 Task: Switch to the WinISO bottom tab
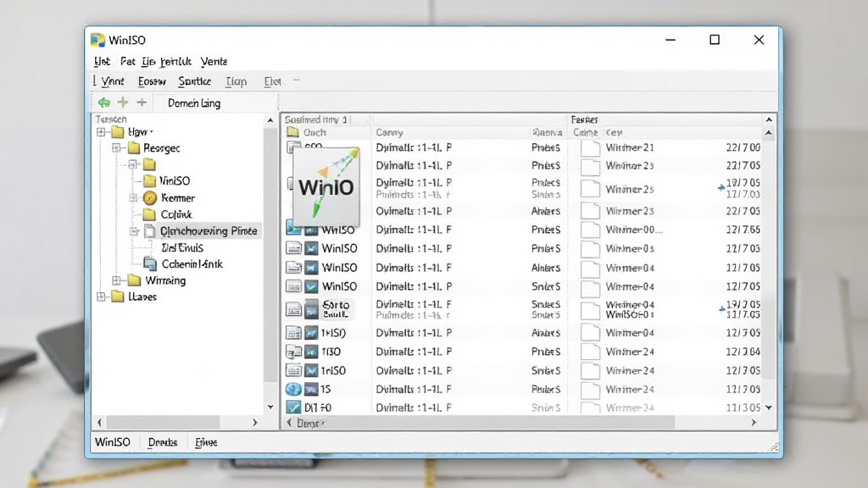(x=113, y=442)
